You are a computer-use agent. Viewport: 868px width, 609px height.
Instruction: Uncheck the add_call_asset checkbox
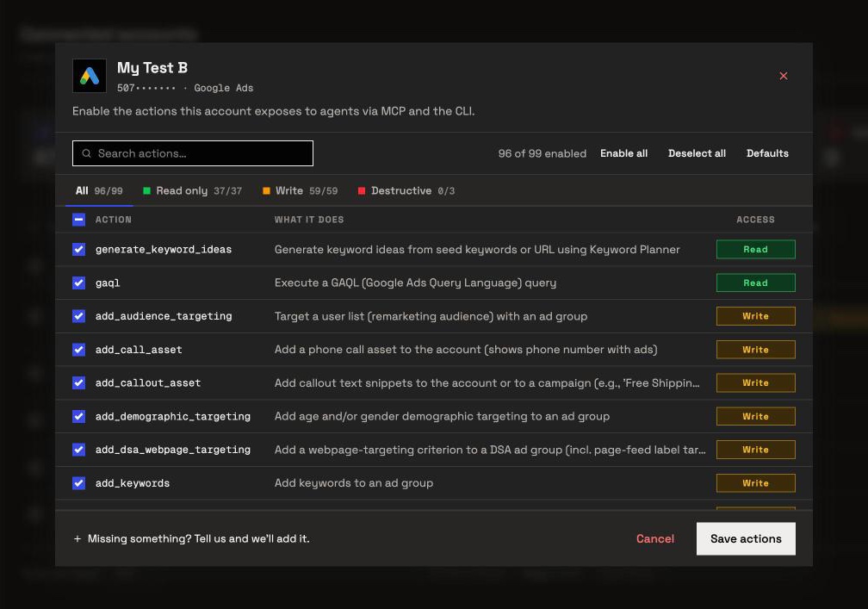(x=78, y=350)
